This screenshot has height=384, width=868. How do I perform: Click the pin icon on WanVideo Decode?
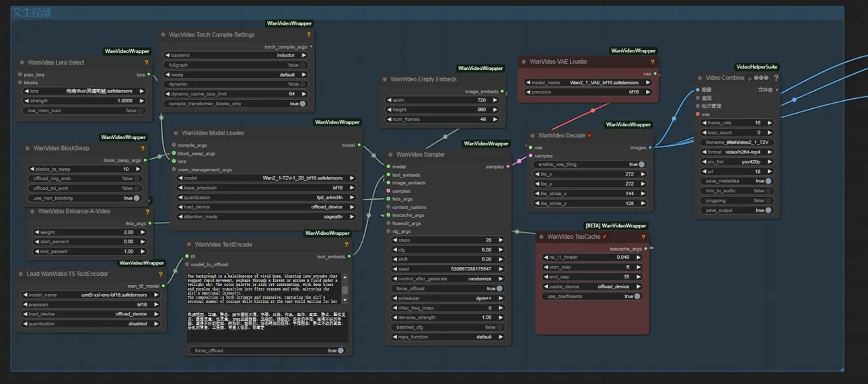[x=590, y=136]
